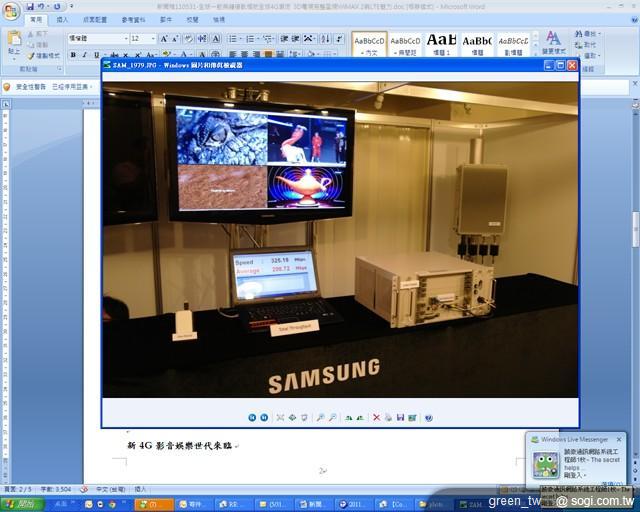640x512 pixels.
Task: Click the Sort icon in paragraph group
Action: click(325, 39)
